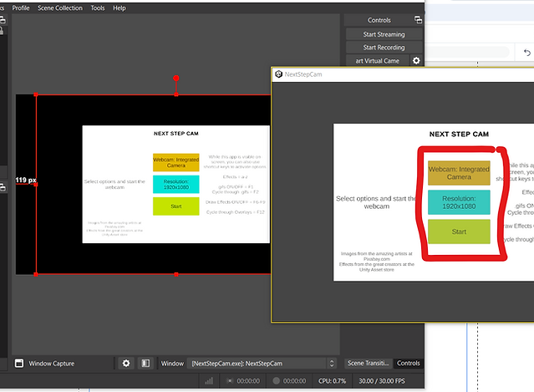Click the stream connection signal icon
Screen dimensions: 534x392
(x=209, y=381)
